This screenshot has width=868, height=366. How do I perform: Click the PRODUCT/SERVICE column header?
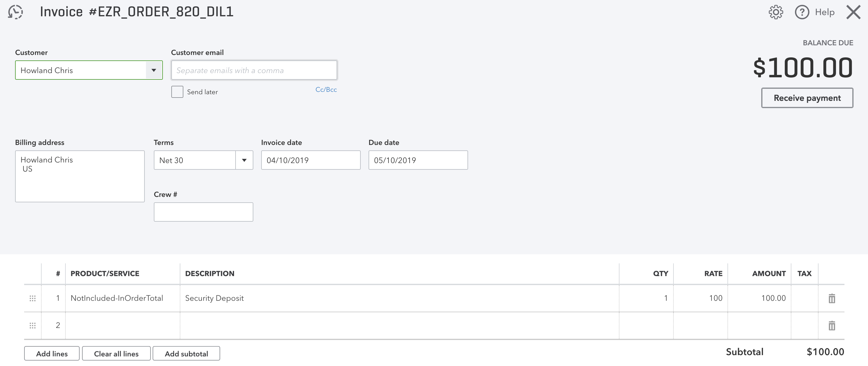click(x=105, y=274)
